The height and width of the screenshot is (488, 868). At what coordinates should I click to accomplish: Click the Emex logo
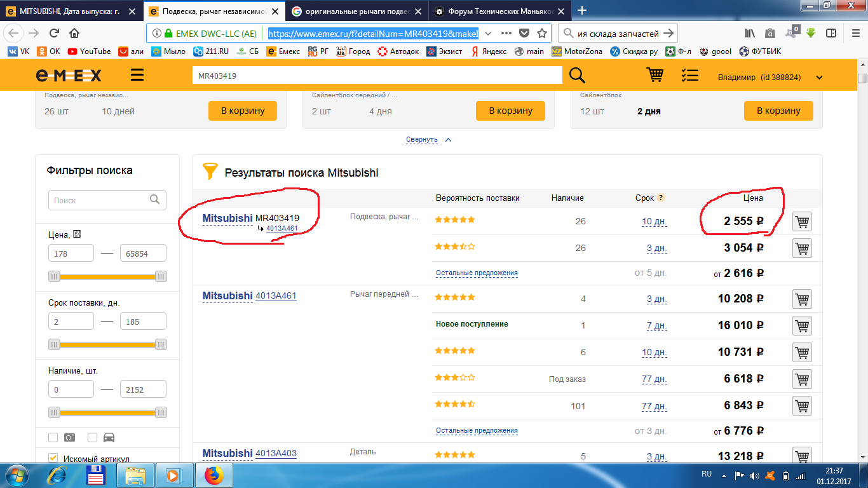(x=69, y=76)
